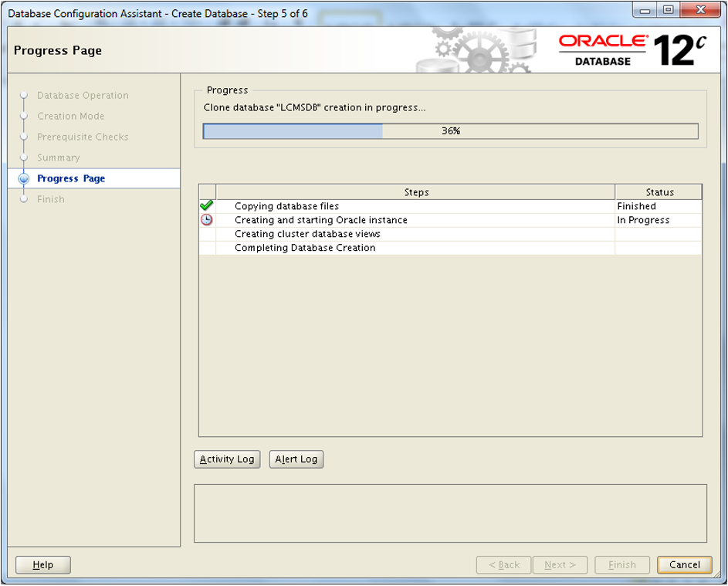Select the 'Copying database files' row
The image size is (728, 586).
coord(450,206)
